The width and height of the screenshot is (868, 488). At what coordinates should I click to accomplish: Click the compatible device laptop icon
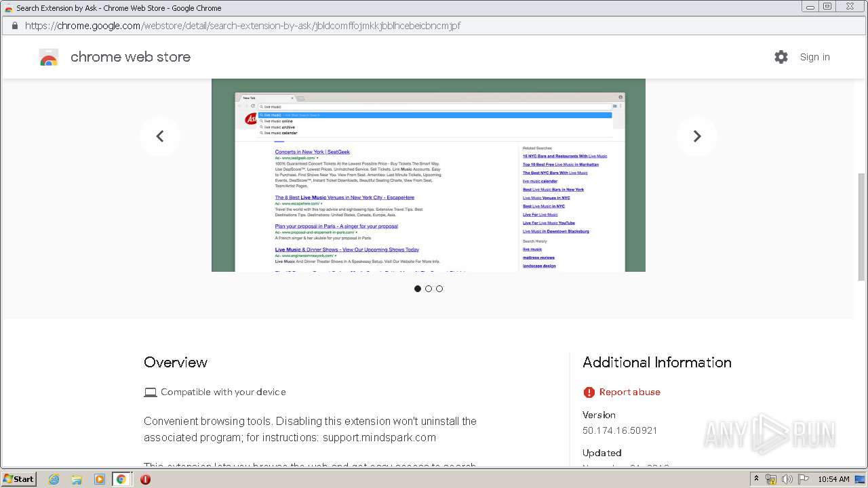pyautogui.click(x=151, y=392)
